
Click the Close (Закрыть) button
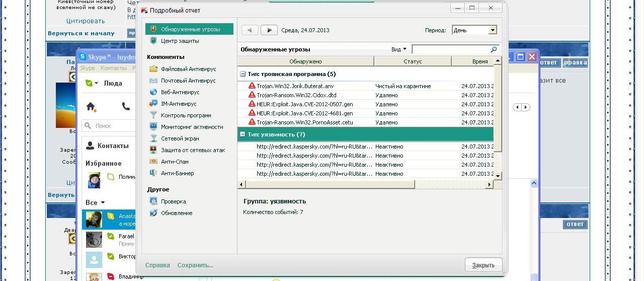point(483,265)
